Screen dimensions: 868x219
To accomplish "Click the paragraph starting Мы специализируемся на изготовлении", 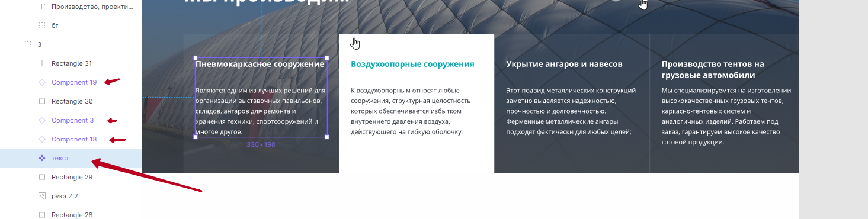I will [726, 116].
